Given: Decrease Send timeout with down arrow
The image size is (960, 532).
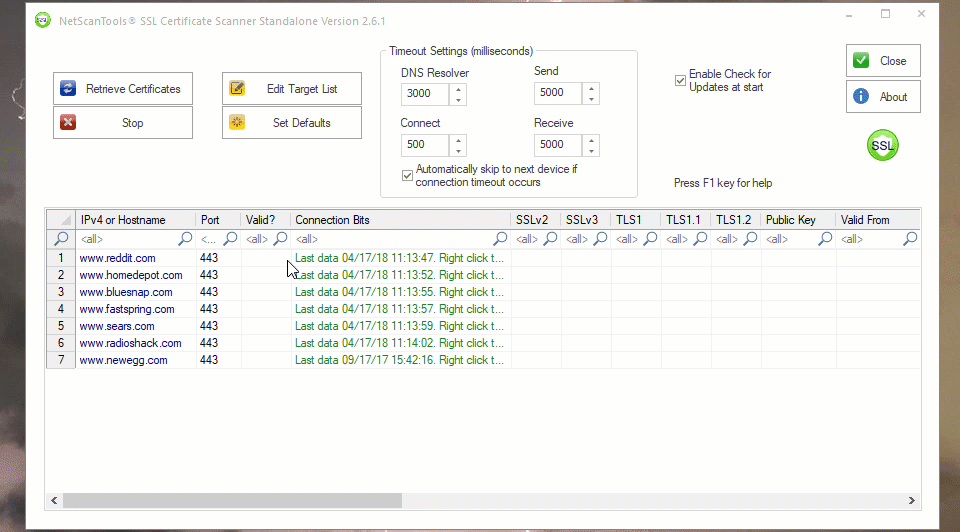Looking at the screenshot, I should pos(591,99).
